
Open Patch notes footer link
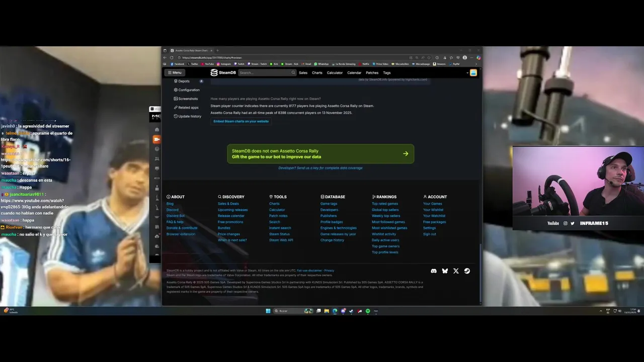coord(278,216)
